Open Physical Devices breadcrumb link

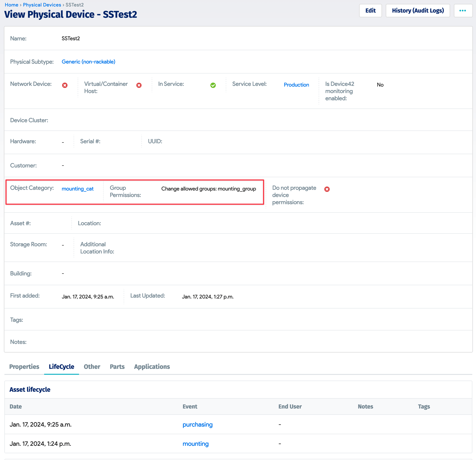point(42,5)
